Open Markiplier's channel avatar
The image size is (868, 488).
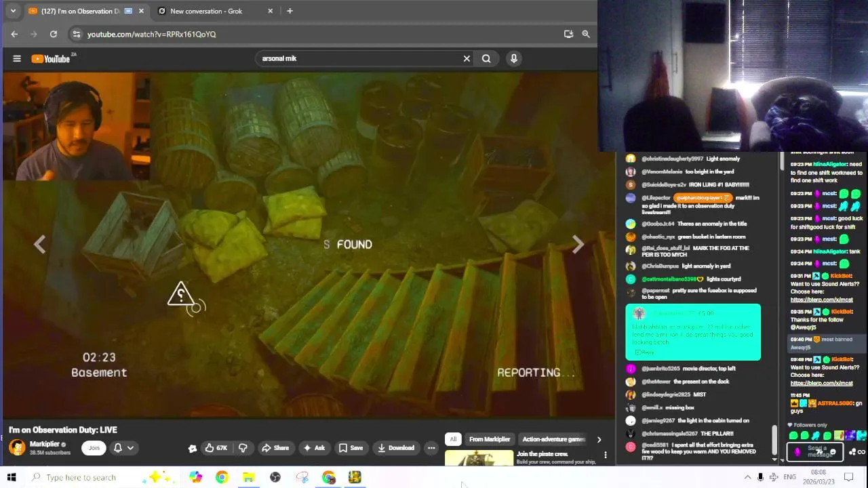click(17, 447)
